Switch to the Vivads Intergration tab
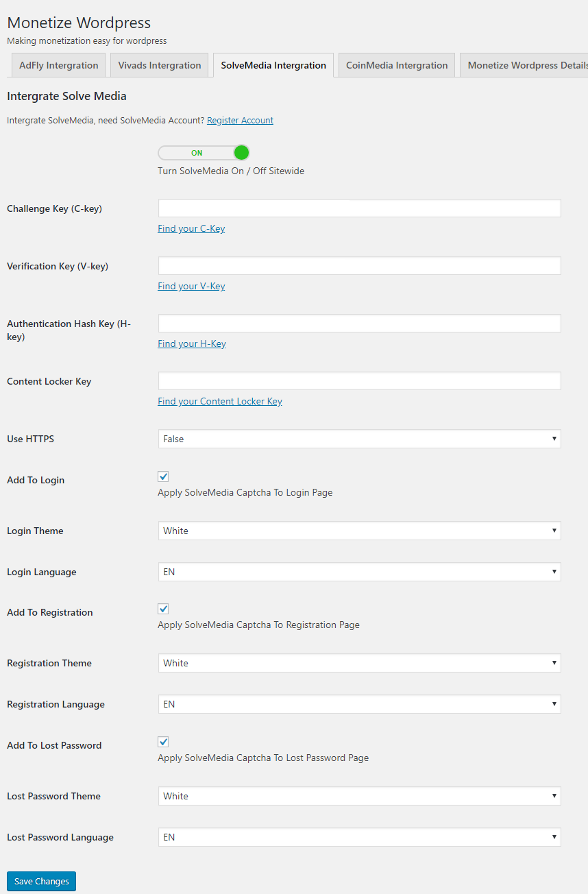Image resolution: width=588 pixels, height=894 pixels. (159, 66)
